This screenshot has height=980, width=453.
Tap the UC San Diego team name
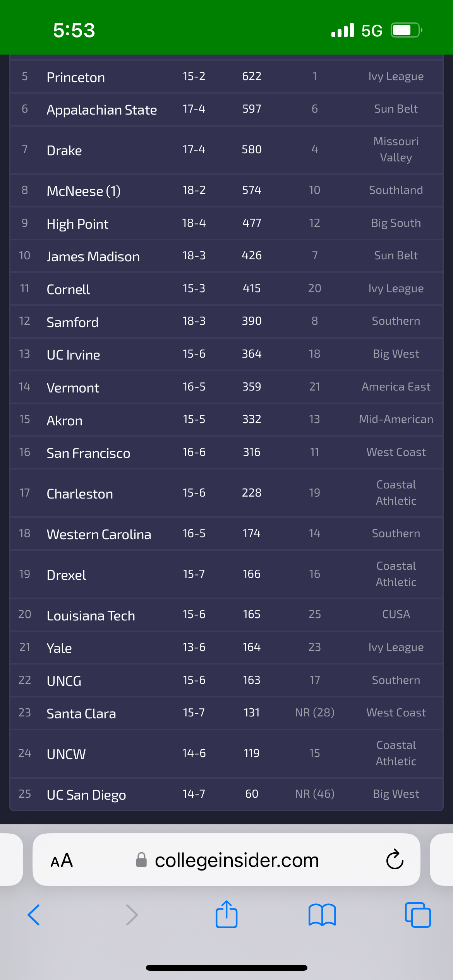[x=86, y=795]
